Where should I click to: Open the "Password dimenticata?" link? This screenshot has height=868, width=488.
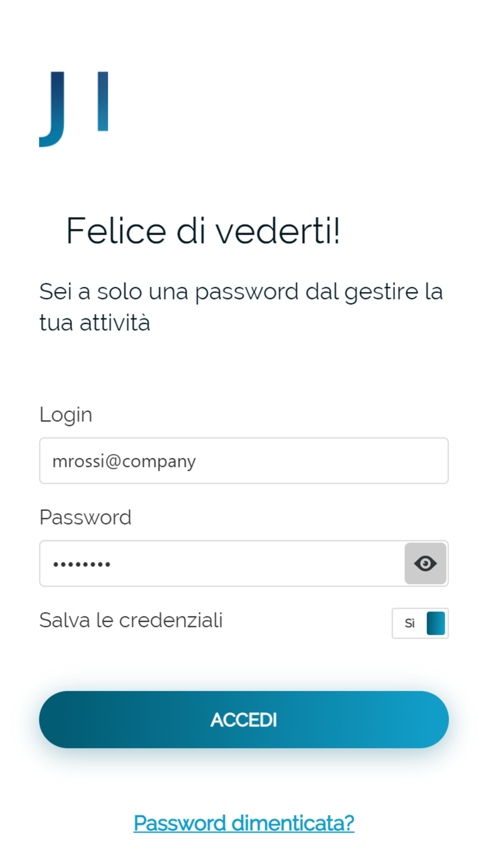(x=244, y=823)
